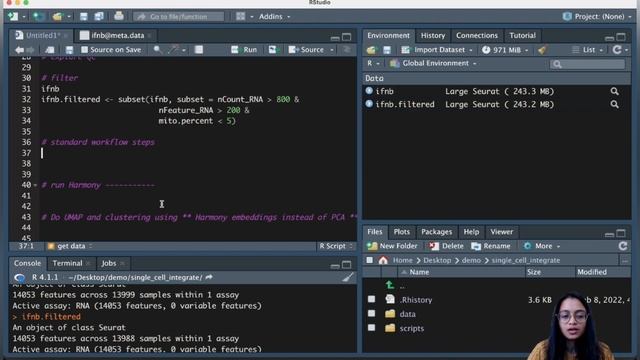Image resolution: width=640 pixels, height=360 pixels.
Task: Check the .Rhistory file checkbox
Action: tap(371, 299)
